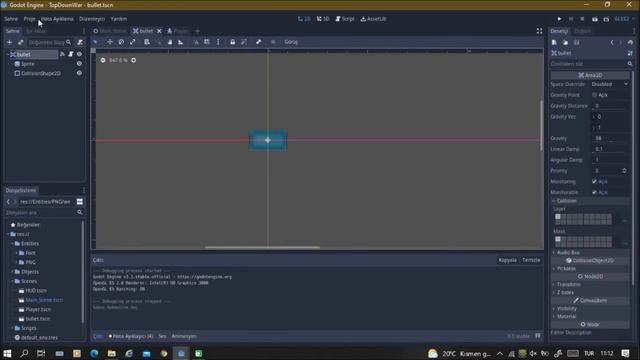Open the Inspector object history icon

(x=630, y=42)
